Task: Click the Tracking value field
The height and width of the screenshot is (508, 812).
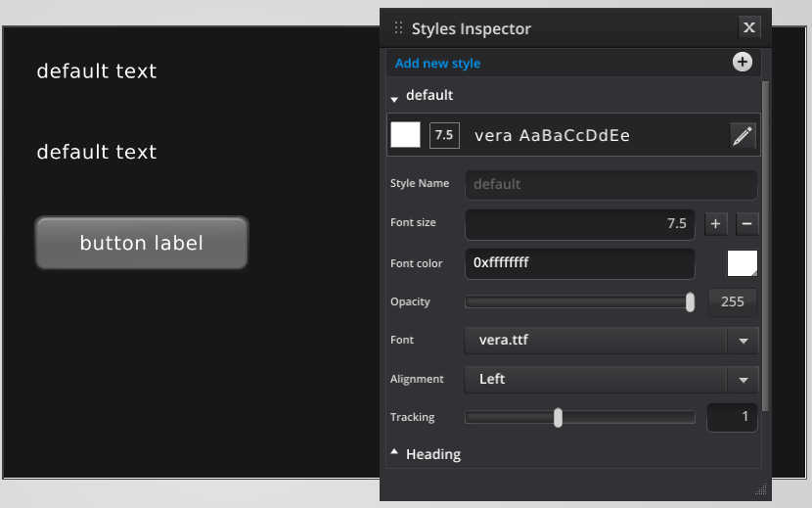Action: [732, 417]
